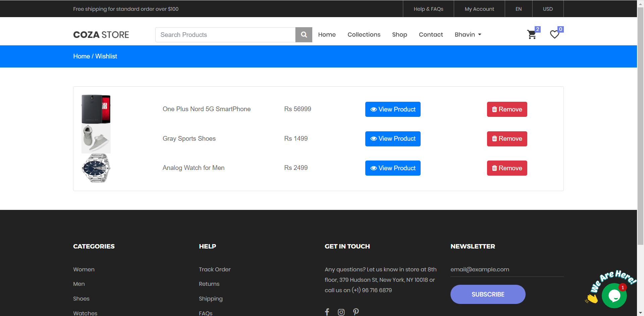Click the Facebook icon in footer
The height and width of the screenshot is (316, 644).
(x=327, y=312)
